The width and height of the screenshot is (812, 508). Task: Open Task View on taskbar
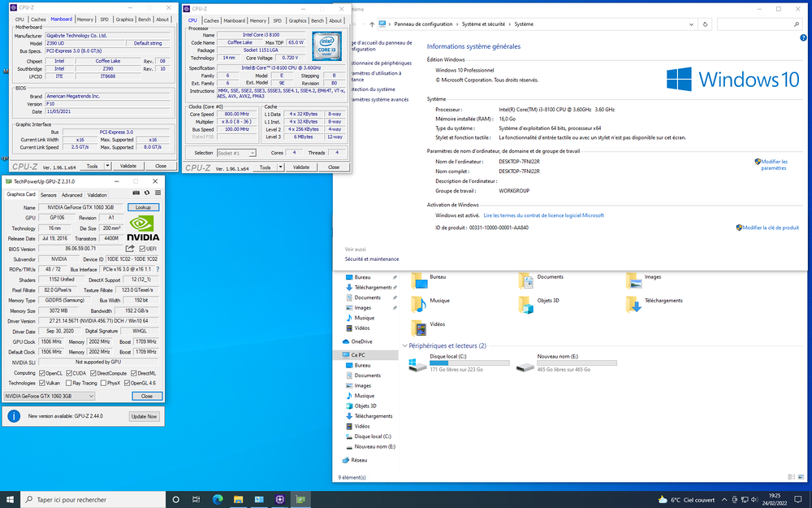(x=197, y=500)
